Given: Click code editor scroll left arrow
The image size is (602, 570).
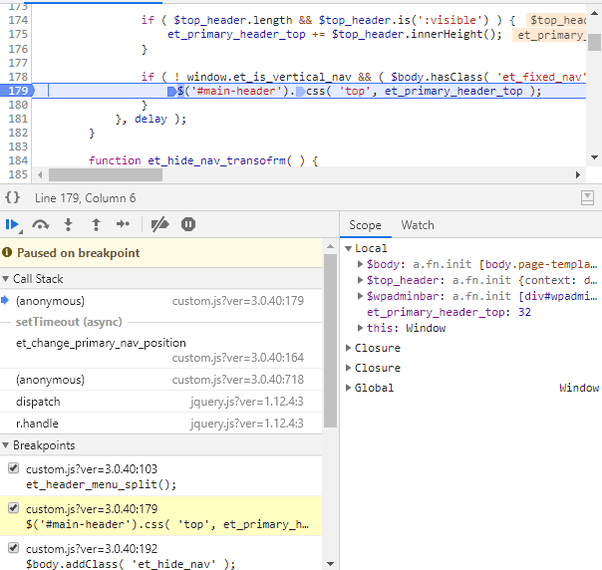Looking at the screenshot, I should pyautogui.click(x=40, y=175).
